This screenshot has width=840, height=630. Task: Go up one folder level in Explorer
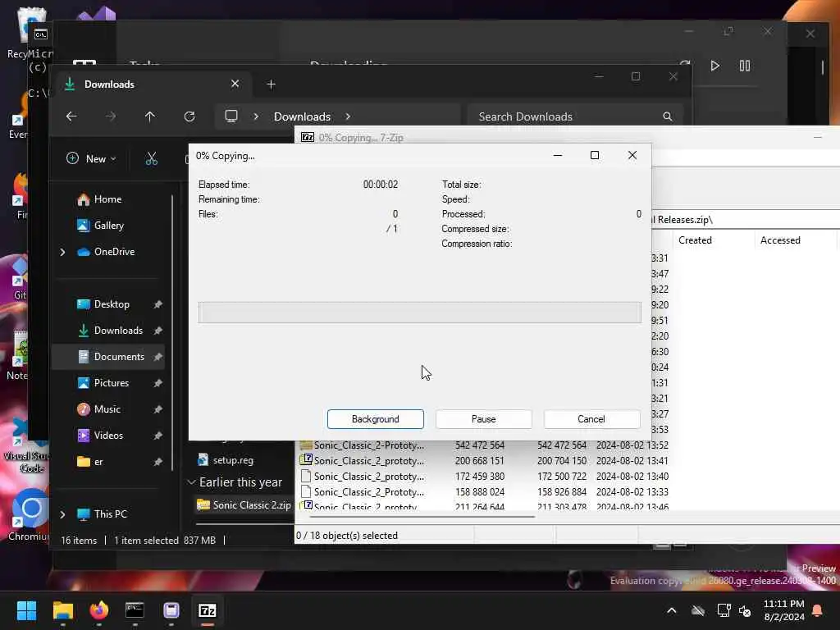coord(150,116)
